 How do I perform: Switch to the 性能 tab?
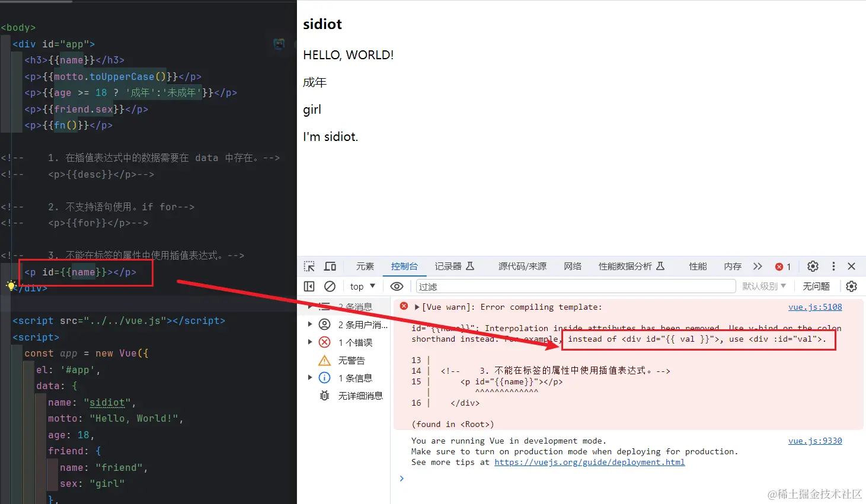click(698, 267)
